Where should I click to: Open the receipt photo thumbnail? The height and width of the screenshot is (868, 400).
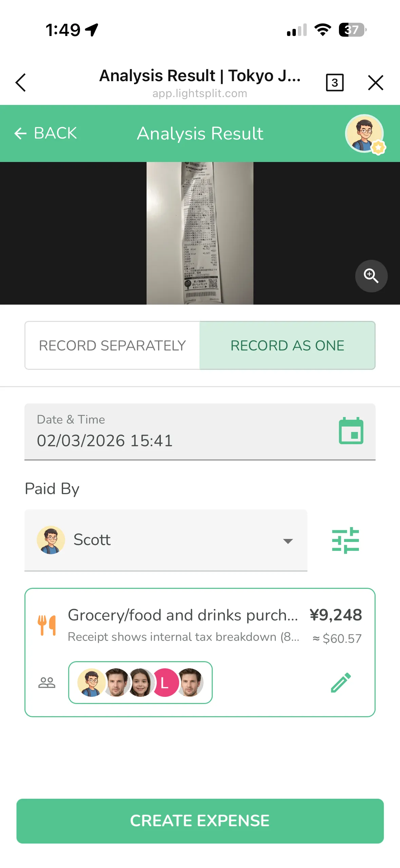pyautogui.click(x=200, y=233)
